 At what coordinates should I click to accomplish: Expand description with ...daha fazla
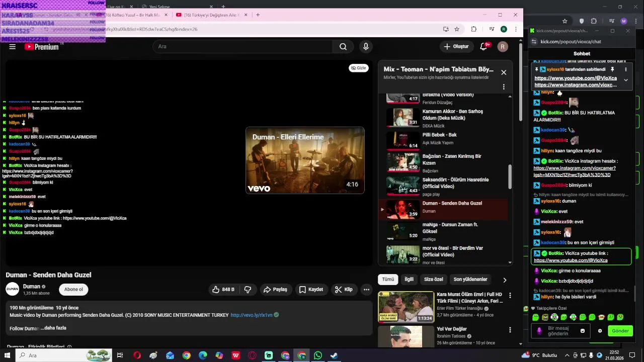(54, 328)
